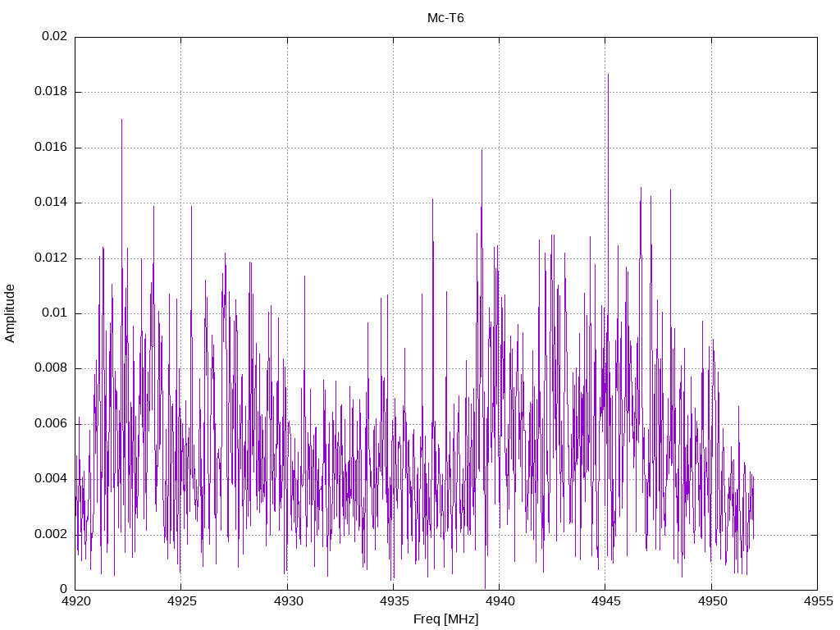The width and height of the screenshot is (840, 630).
Task: Click the 0.006 y-axis tick label
Action: click(52, 424)
